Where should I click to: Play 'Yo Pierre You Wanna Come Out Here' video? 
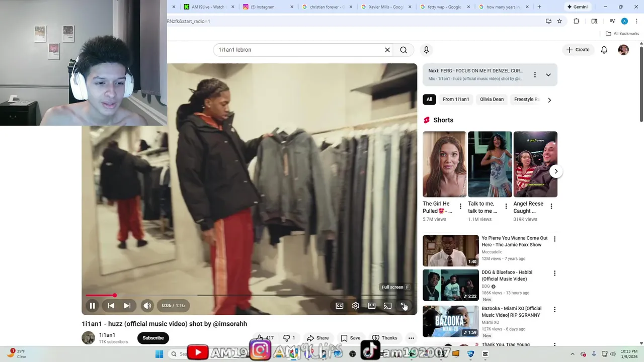click(451, 250)
